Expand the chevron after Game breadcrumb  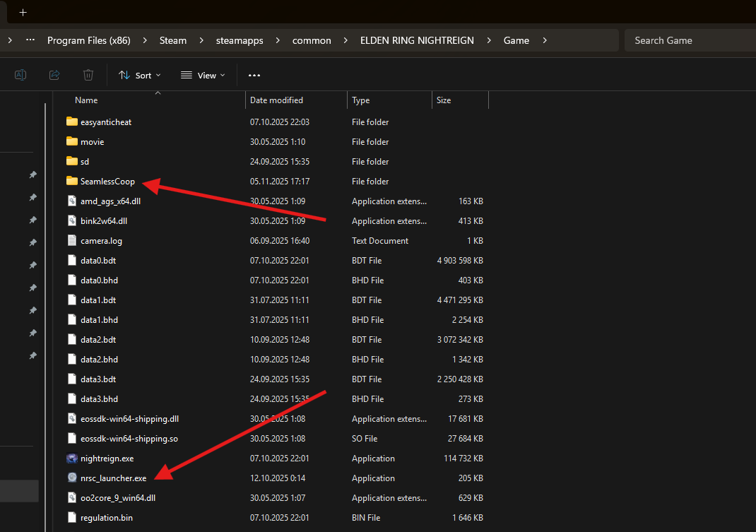click(x=545, y=40)
